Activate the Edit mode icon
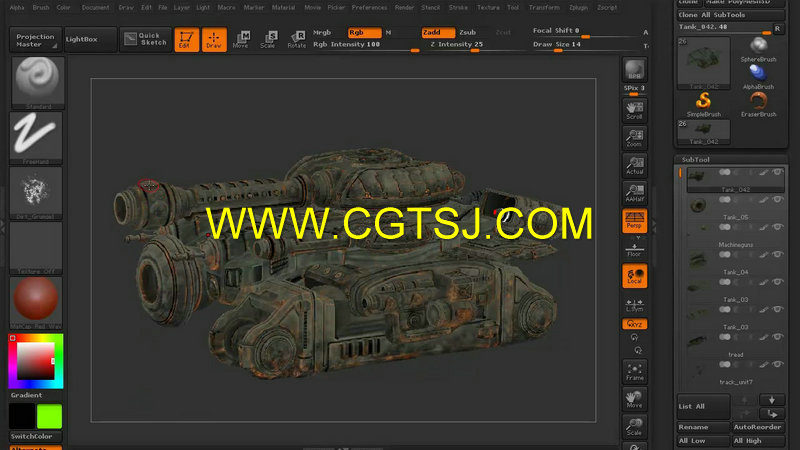 click(186, 39)
